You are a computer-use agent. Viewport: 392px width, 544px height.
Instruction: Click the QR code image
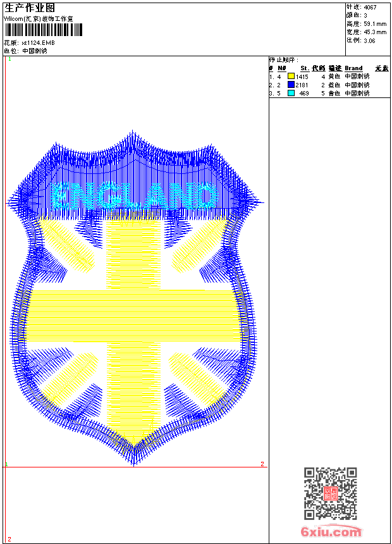pos(331,493)
